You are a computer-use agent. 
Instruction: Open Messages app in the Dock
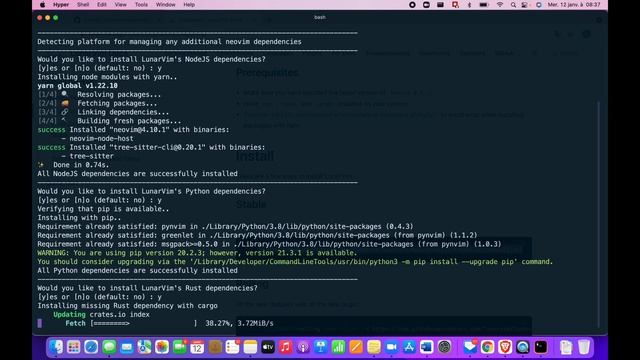(109, 347)
